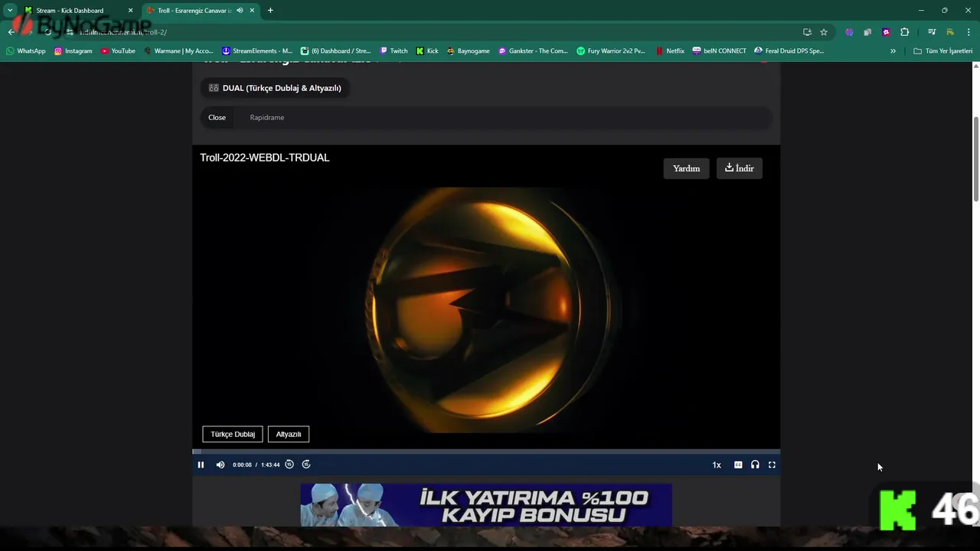Click the browser address bar

tap(429, 32)
